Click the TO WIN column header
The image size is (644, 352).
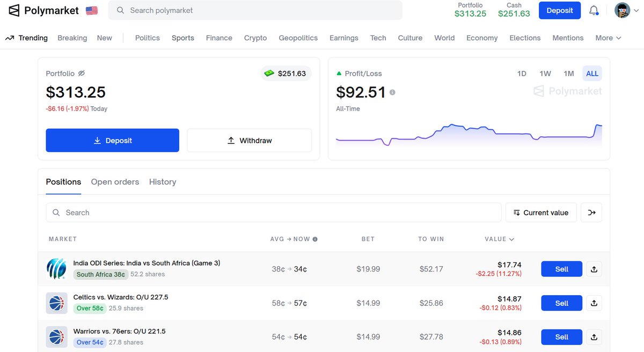(431, 239)
